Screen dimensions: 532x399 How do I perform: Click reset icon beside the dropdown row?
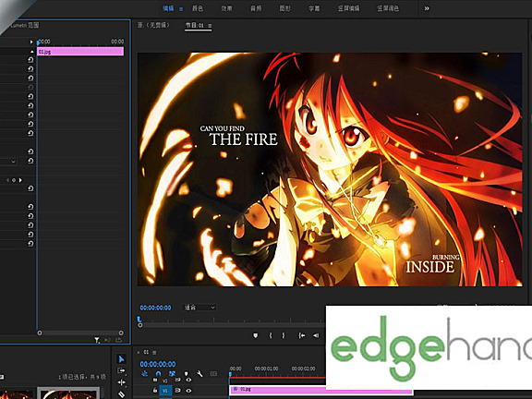tap(30, 161)
